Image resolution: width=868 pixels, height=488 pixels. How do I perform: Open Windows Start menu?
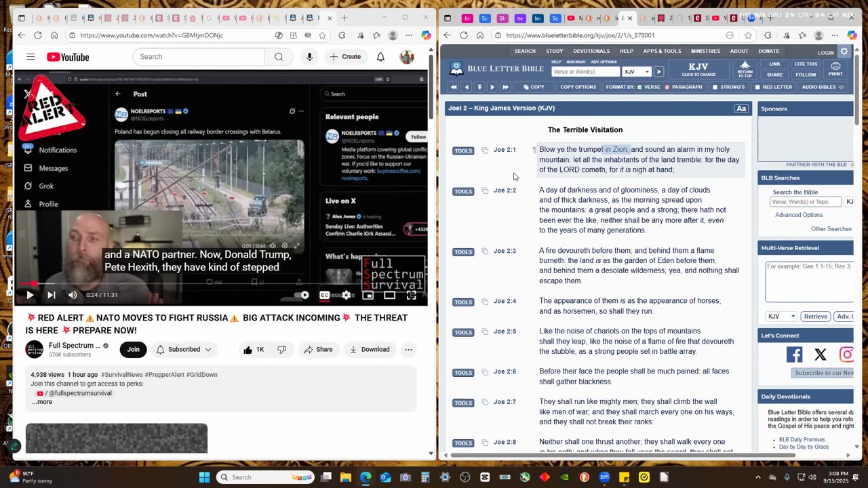(x=204, y=477)
